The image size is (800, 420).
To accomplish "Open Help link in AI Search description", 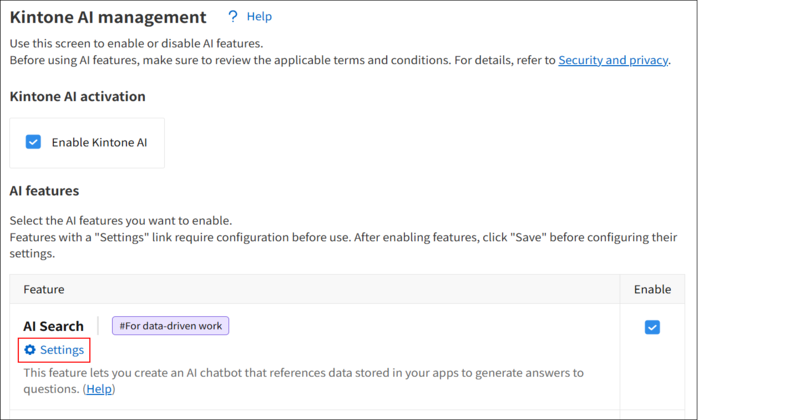I will tap(99, 389).
